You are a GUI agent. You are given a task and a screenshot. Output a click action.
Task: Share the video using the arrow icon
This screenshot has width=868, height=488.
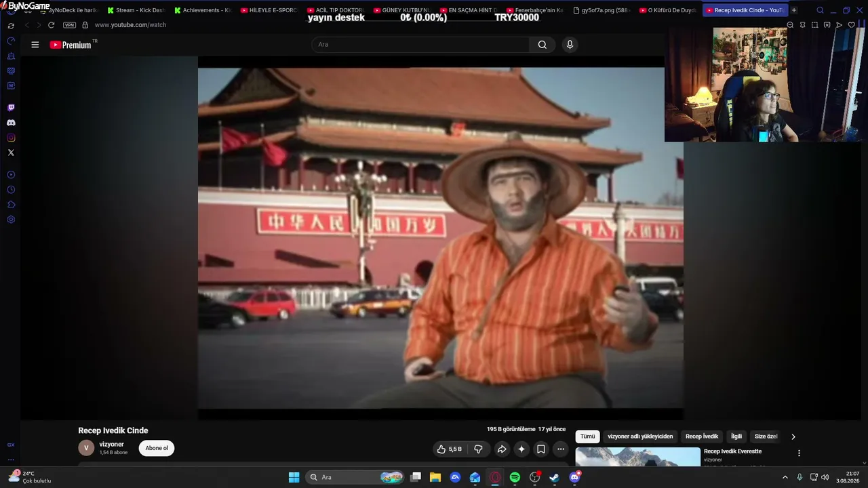point(502,449)
